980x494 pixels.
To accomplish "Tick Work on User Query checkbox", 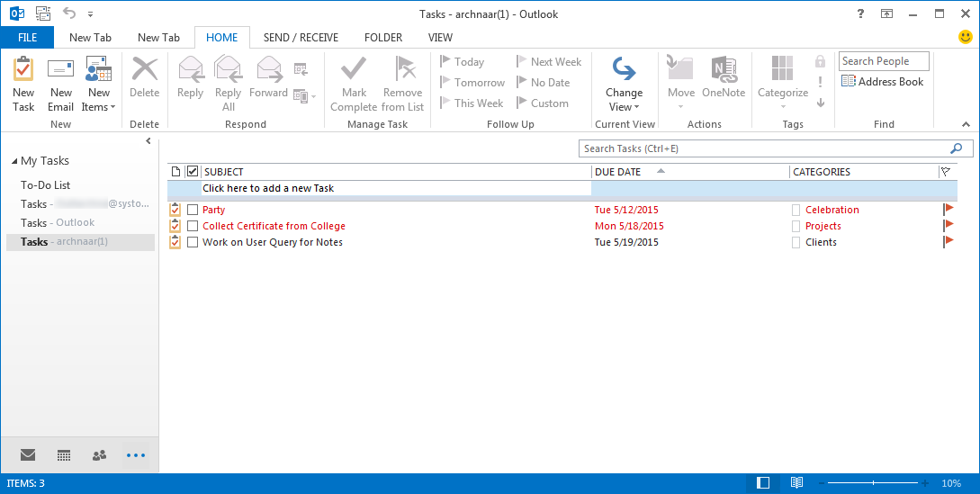I will (x=193, y=243).
